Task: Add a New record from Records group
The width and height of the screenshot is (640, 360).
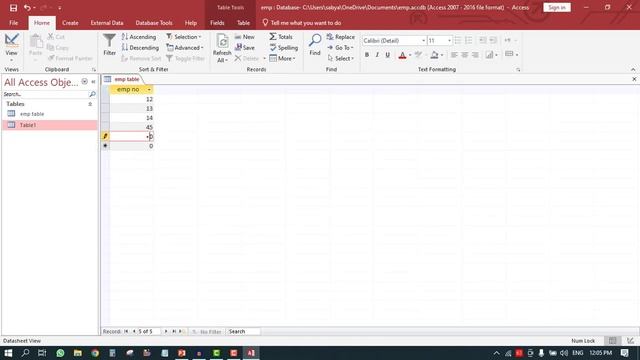Action: (x=244, y=37)
